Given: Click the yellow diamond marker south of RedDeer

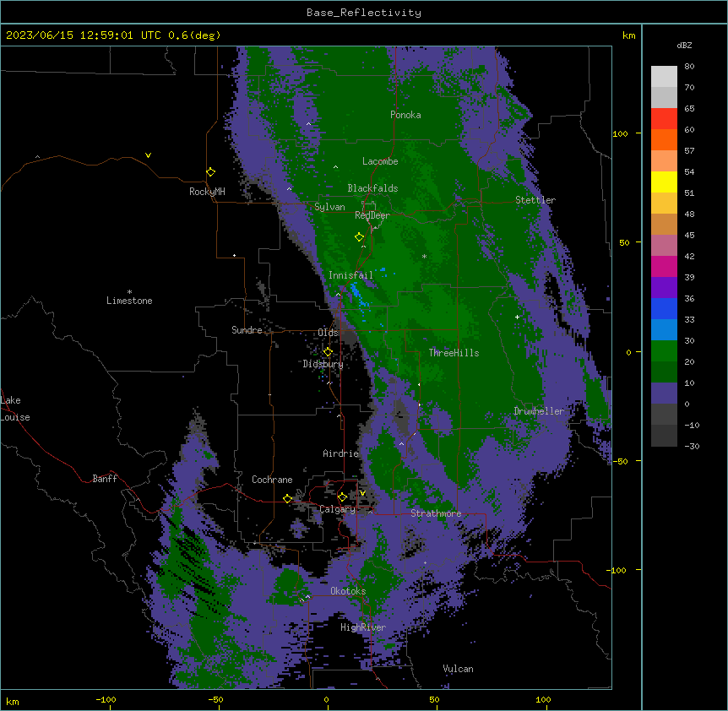Looking at the screenshot, I should pyautogui.click(x=359, y=237).
